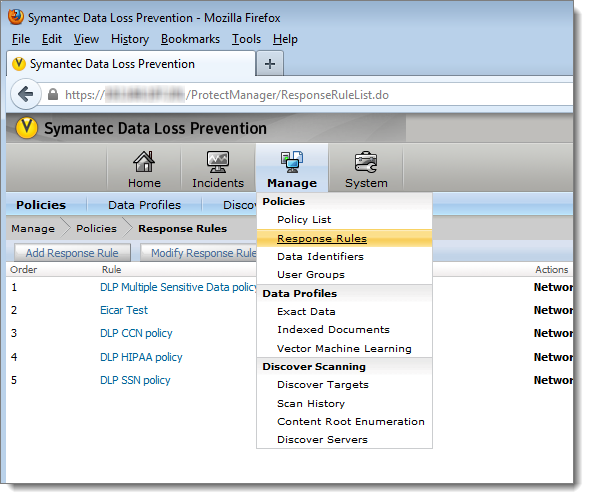Open the Tools menu
This screenshot has height=499, width=589.
(246, 39)
